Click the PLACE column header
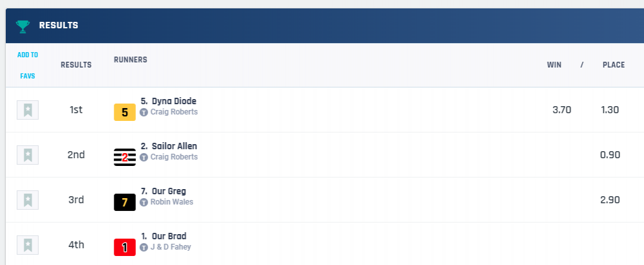644x265 pixels. [x=614, y=65]
